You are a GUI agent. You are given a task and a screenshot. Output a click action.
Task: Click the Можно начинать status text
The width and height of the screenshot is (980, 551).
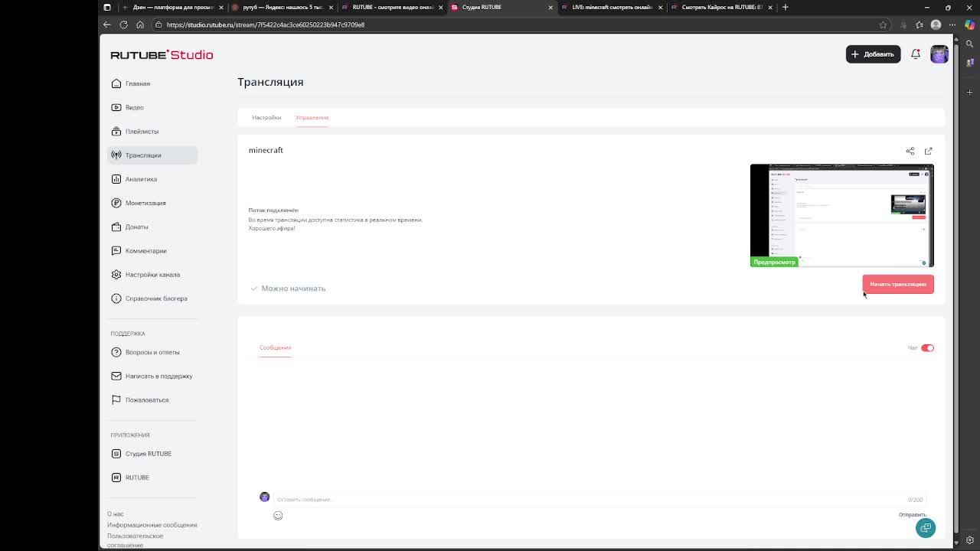coord(293,289)
